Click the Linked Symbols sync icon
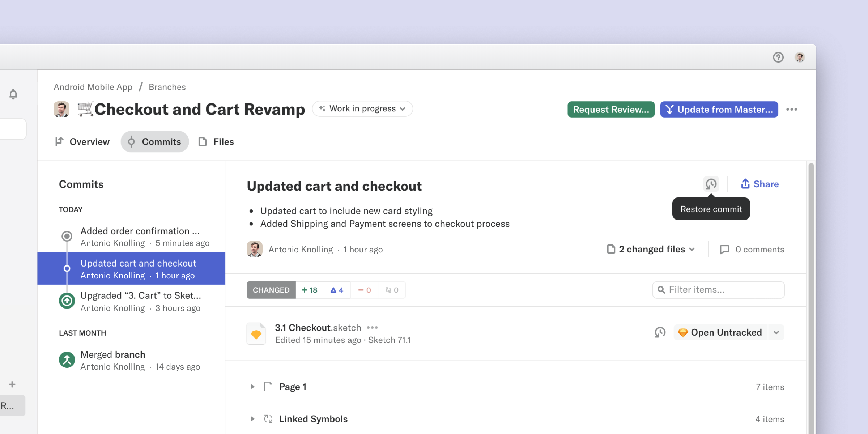Image resolution: width=868 pixels, height=434 pixels. 268,419
